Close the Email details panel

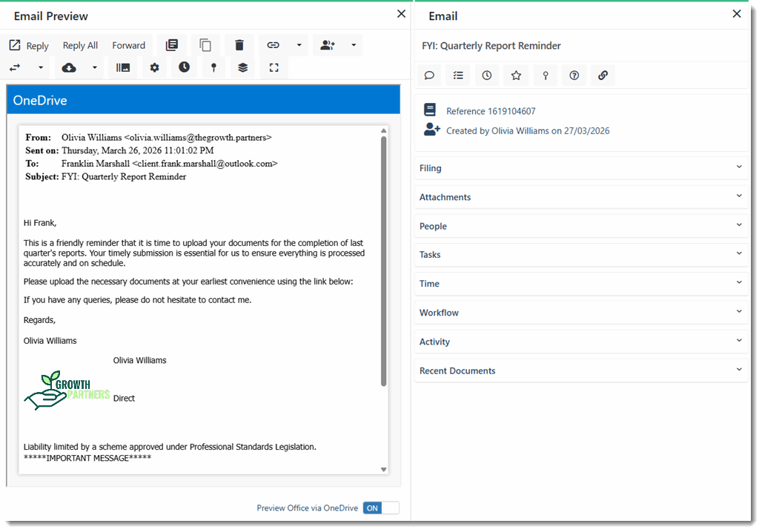click(737, 13)
